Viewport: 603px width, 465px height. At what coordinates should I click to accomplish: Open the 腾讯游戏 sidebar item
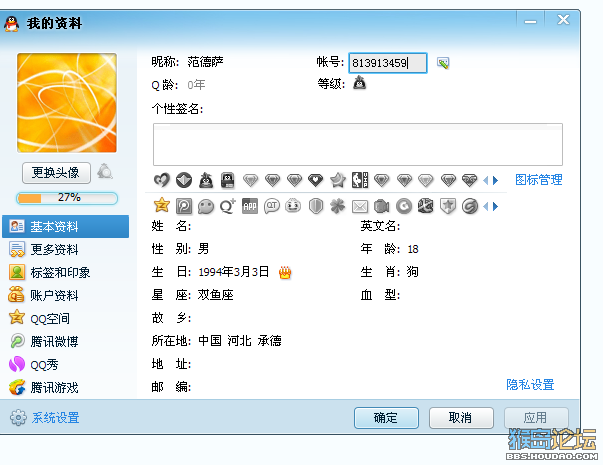tap(66, 387)
